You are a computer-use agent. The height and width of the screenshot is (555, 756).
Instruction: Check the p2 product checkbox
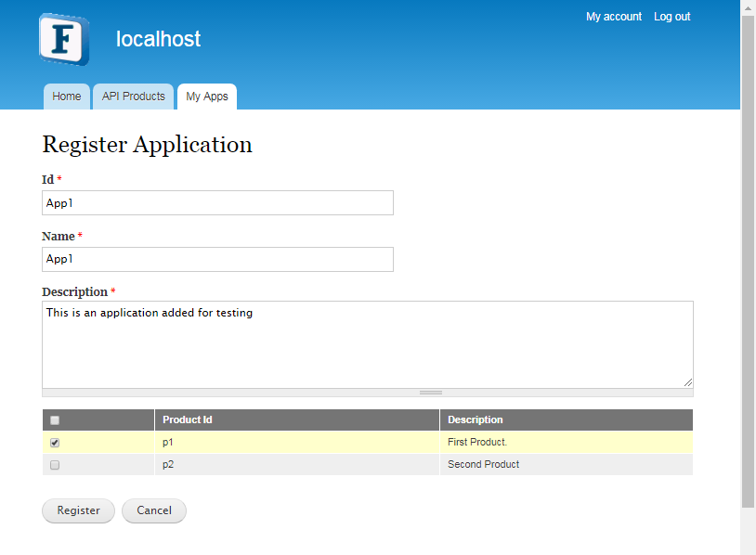click(55, 465)
